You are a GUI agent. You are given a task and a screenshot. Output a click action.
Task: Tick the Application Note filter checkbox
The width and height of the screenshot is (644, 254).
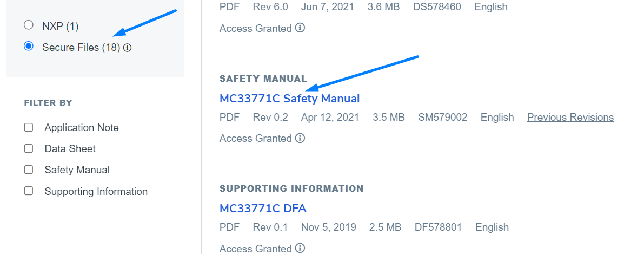(x=29, y=127)
